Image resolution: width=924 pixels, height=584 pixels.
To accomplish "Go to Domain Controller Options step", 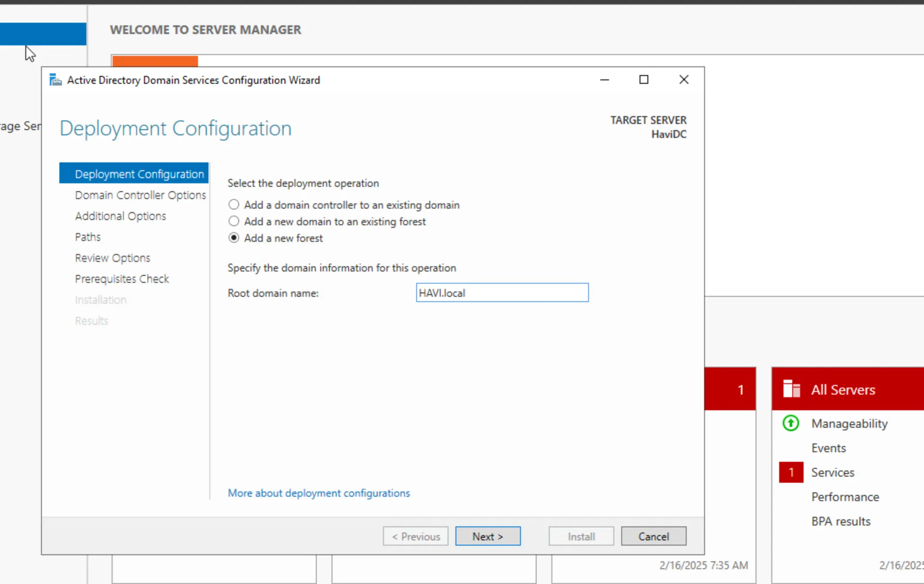I will (x=140, y=195).
